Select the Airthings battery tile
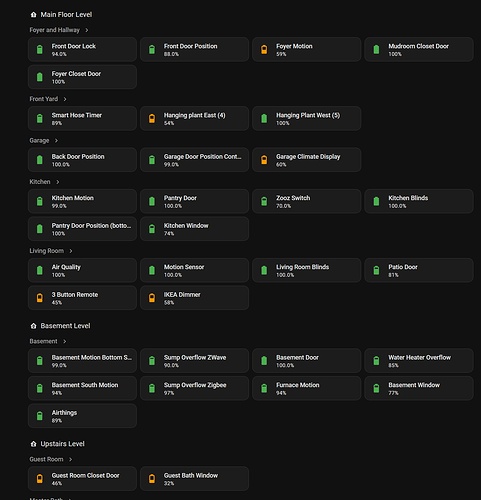Viewport: 481px width, 500px height. pos(82,416)
